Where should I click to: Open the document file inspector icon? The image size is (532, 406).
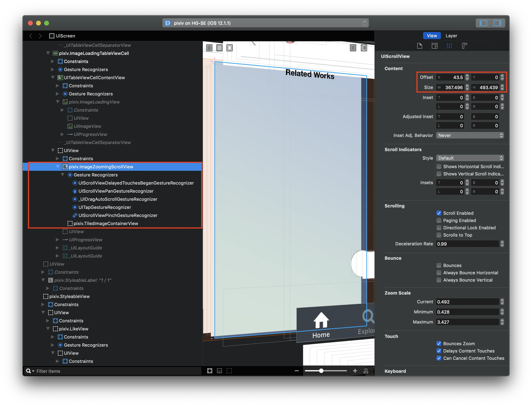[x=419, y=46]
